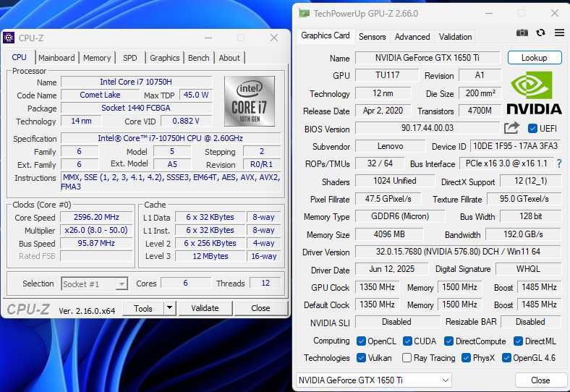Click the NVIDIA logo in GPU-Z
Screen dimensions: 570x392
click(534, 93)
